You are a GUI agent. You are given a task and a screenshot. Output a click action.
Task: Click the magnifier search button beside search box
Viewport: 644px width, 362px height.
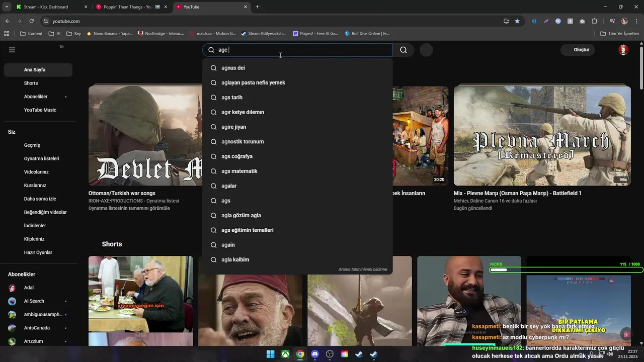tap(404, 50)
